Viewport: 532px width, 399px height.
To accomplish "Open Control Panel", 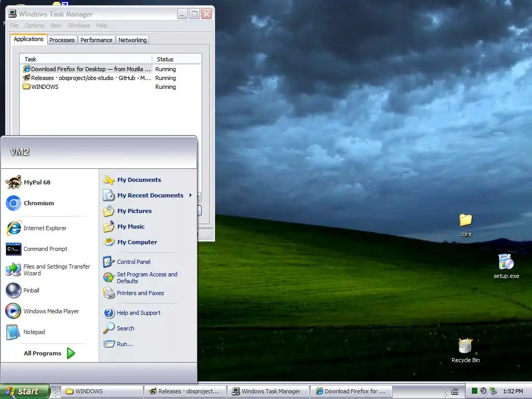I will coord(127,262).
